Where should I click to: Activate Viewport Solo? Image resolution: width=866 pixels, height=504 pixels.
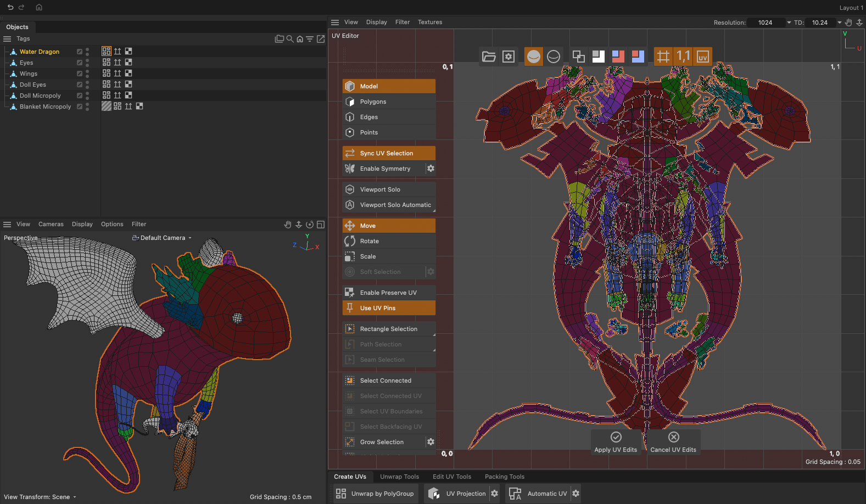tap(389, 189)
